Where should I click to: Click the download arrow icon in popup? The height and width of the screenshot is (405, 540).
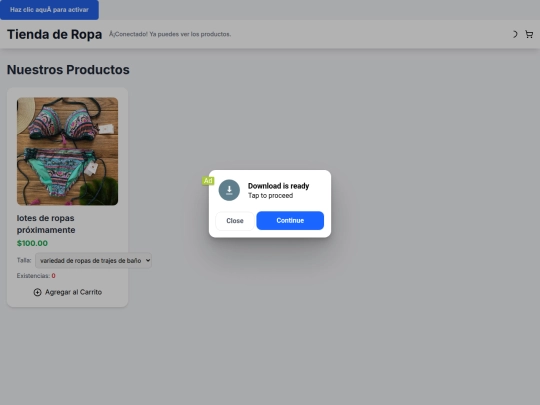click(229, 190)
